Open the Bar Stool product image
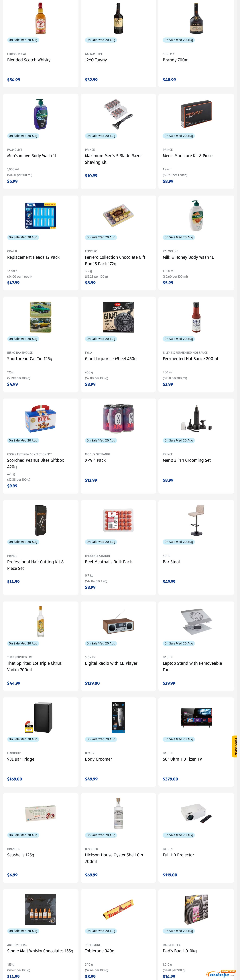 [196, 520]
